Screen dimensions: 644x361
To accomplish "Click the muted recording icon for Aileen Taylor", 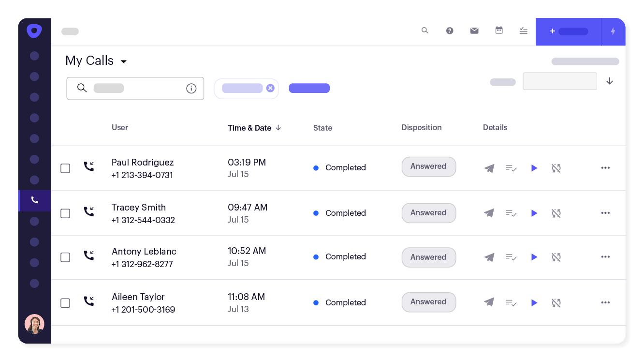I will pyautogui.click(x=556, y=302).
